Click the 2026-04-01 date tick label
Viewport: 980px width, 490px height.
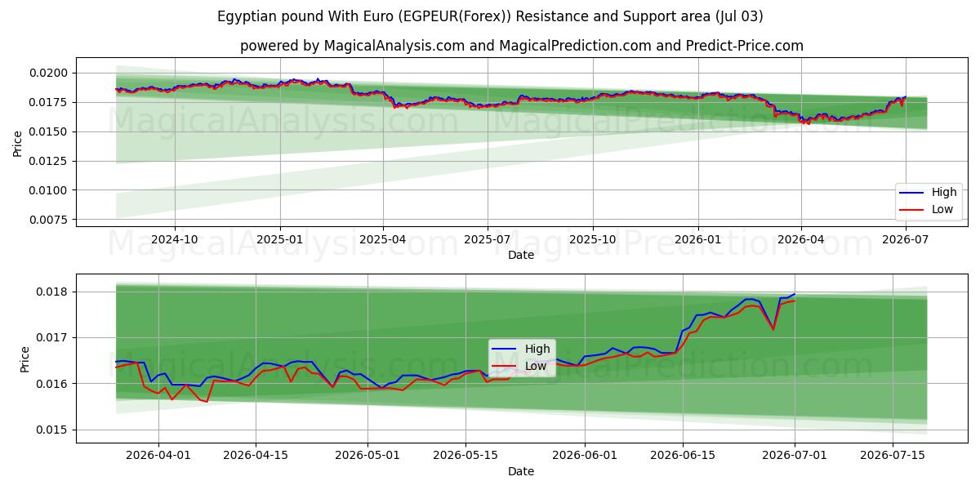pos(158,456)
